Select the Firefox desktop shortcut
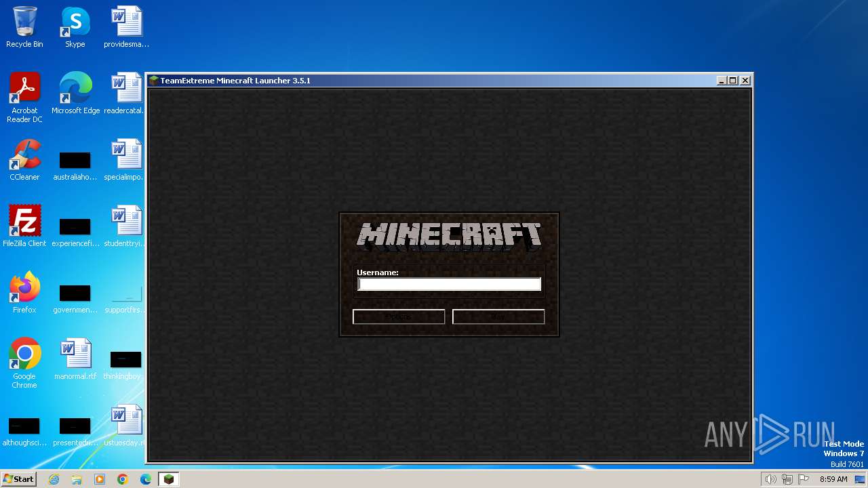Screen dimensions: 868x488 (x=24, y=293)
